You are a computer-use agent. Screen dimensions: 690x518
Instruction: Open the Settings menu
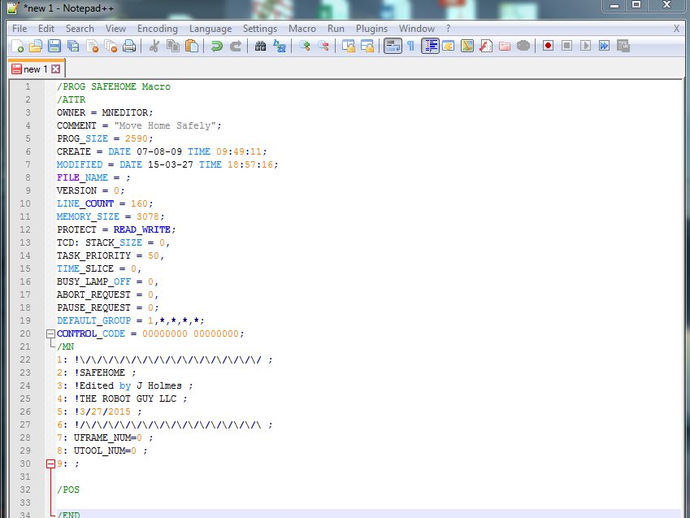(x=260, y=29)
